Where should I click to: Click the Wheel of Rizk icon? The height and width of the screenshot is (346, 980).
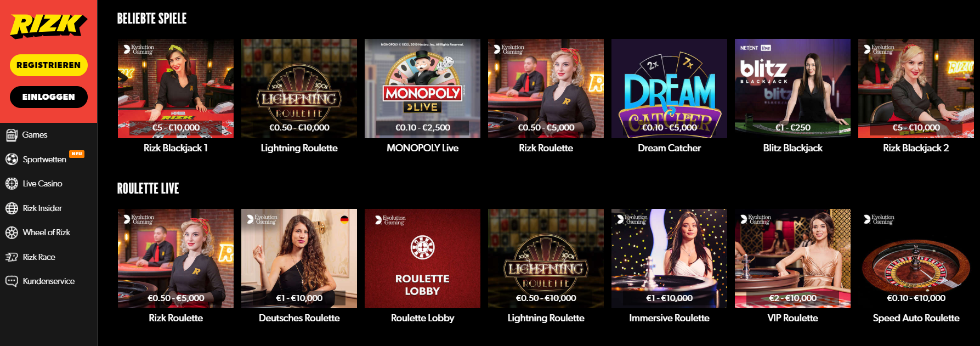tap(12, 232)
